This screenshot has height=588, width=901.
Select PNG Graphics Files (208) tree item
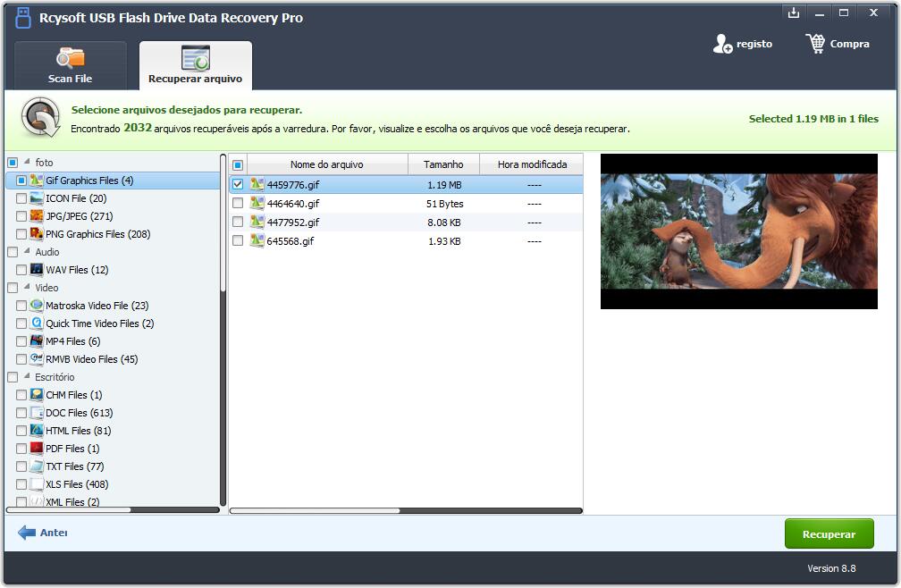(97, 234)
